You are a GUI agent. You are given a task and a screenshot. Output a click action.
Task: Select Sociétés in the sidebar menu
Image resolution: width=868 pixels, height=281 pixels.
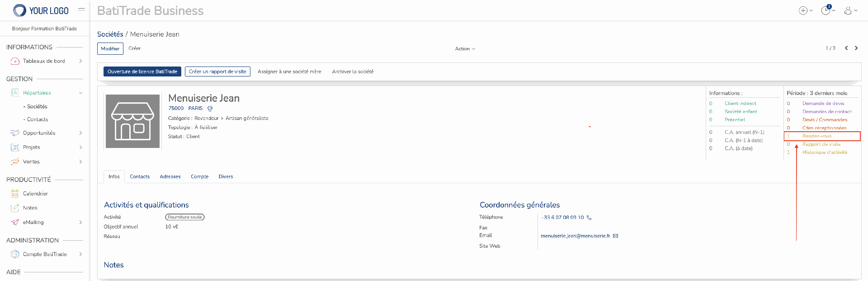(37, 106)
